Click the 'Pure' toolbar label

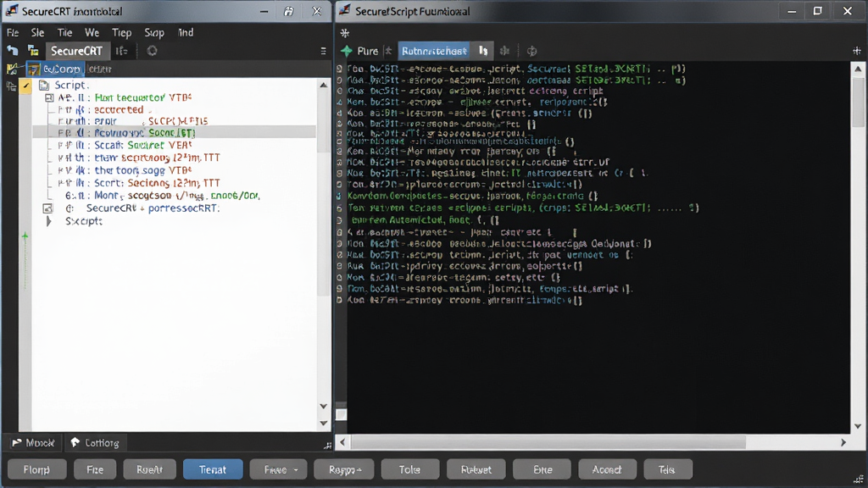tap(368, 51)
